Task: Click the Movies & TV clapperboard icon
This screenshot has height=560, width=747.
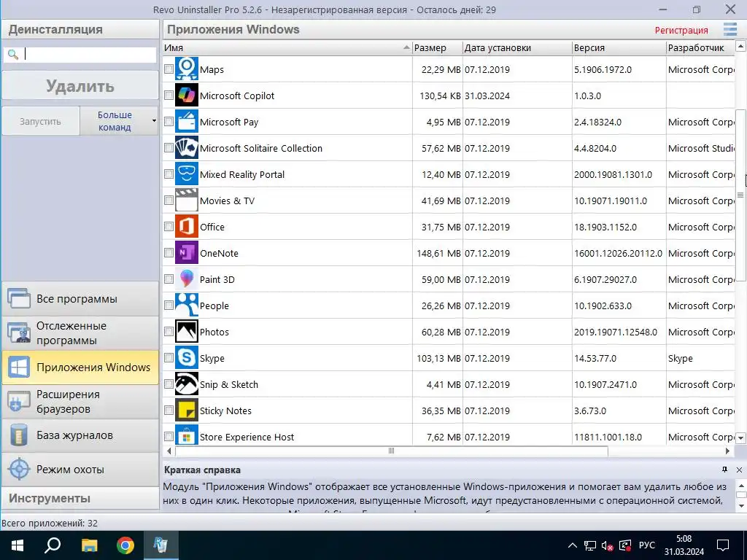Action: [186, 200]
